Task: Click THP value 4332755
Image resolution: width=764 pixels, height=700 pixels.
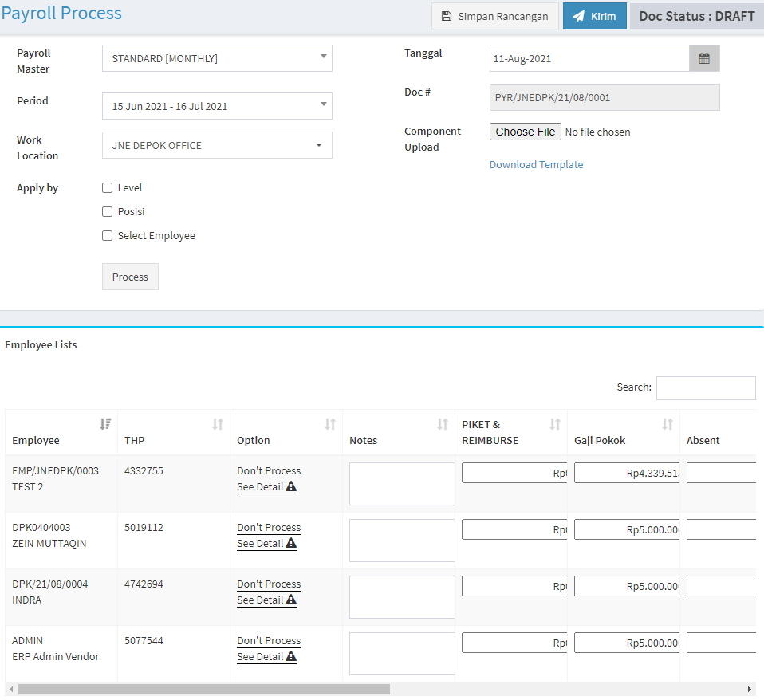Action: [x=144, y=470]
